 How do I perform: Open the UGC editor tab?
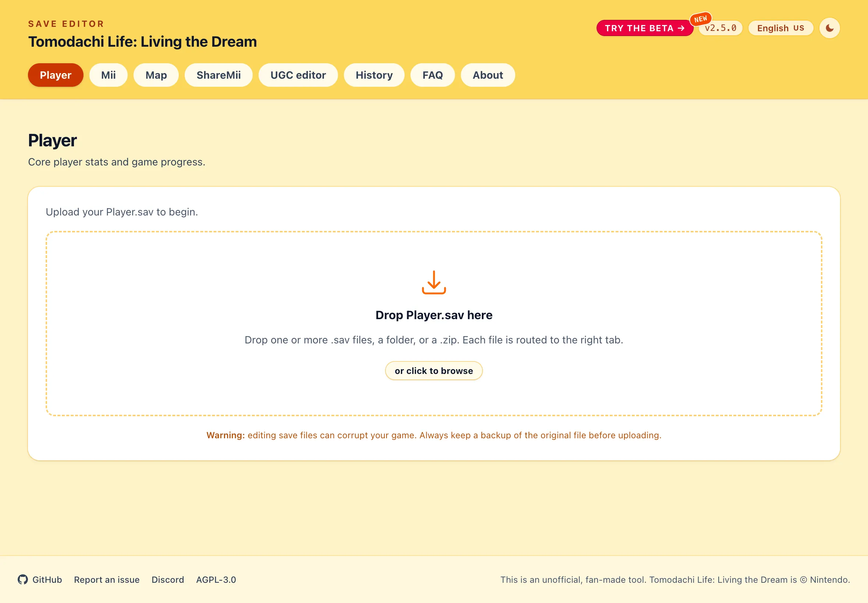[298, 75]
